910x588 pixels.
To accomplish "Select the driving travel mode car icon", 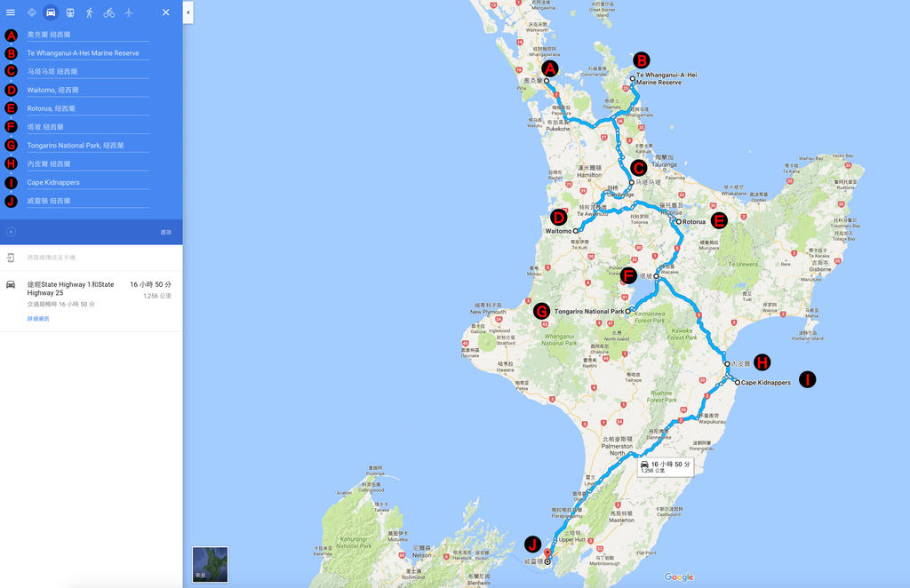I will point(51,12).
